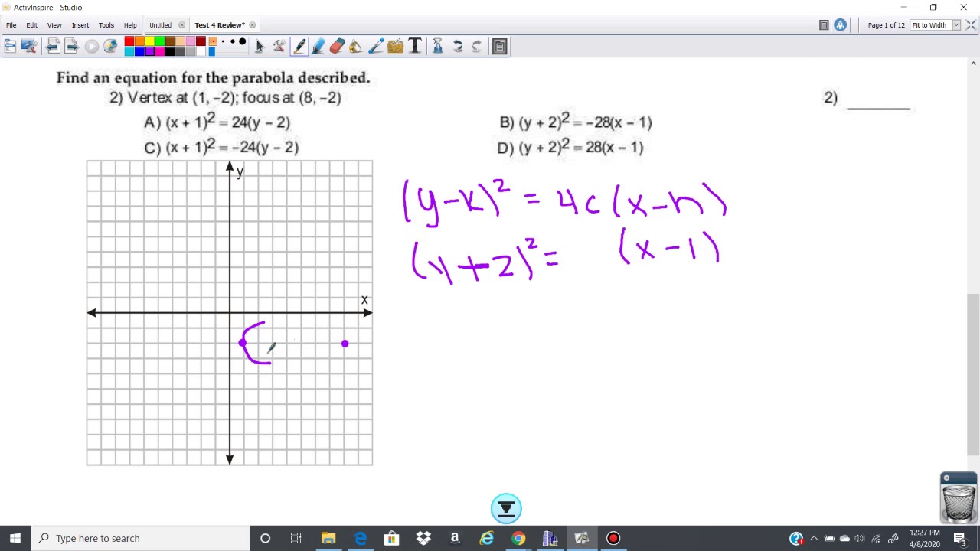Open the View menu
Viewport: 980px width, 551px height.
pos(54,25)
